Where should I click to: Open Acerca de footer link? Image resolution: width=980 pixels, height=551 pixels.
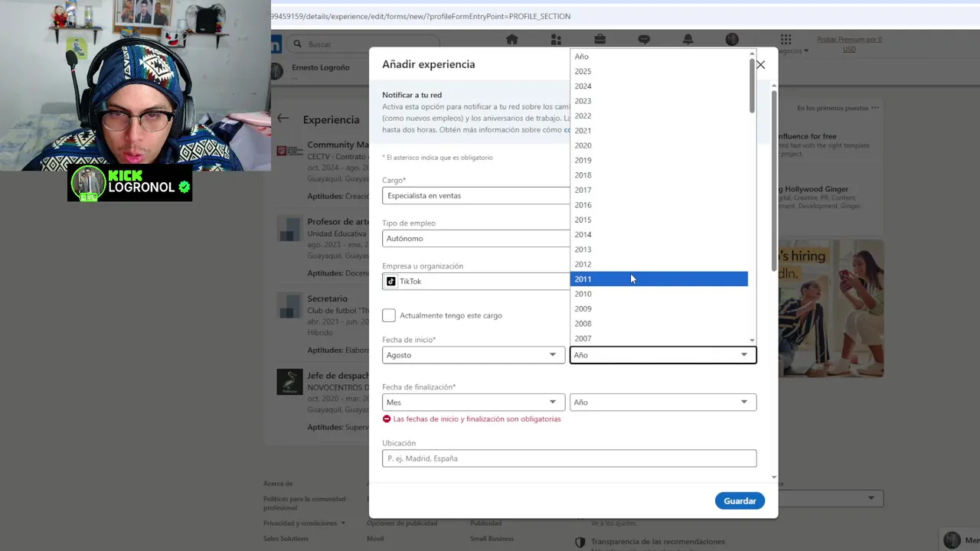click(278, 484)
